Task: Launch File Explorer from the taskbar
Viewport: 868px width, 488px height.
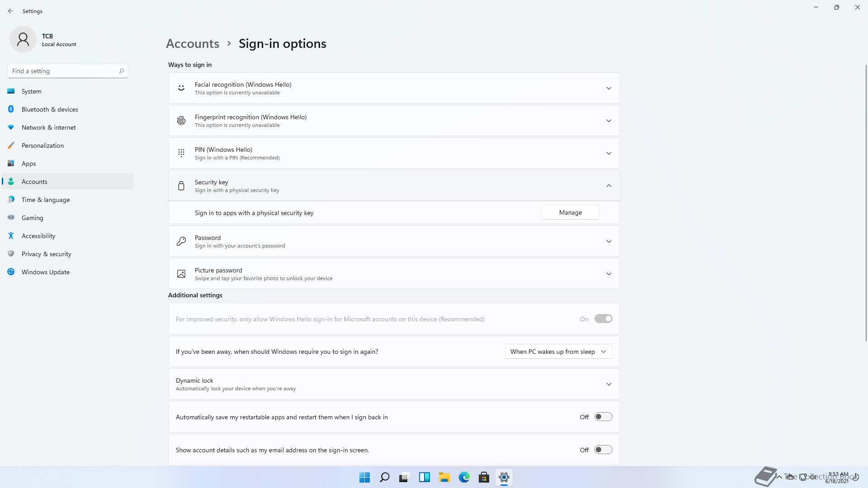Action: pos(444,477)
